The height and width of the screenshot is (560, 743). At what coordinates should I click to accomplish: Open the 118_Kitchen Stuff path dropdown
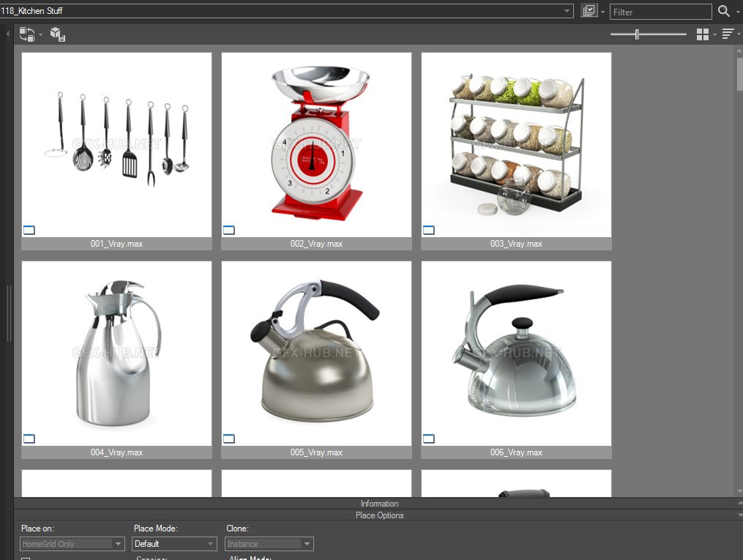(x=567, y=10)
